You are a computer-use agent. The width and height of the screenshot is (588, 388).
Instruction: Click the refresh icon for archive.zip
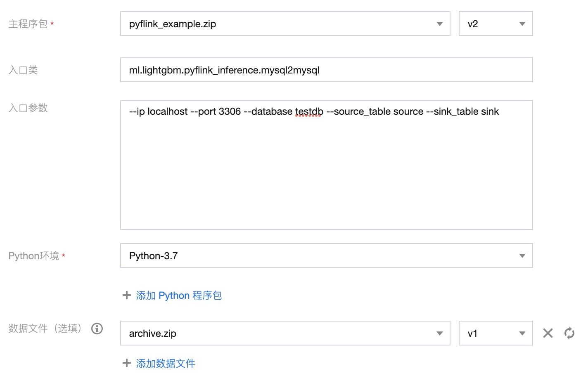pos(569,333)
